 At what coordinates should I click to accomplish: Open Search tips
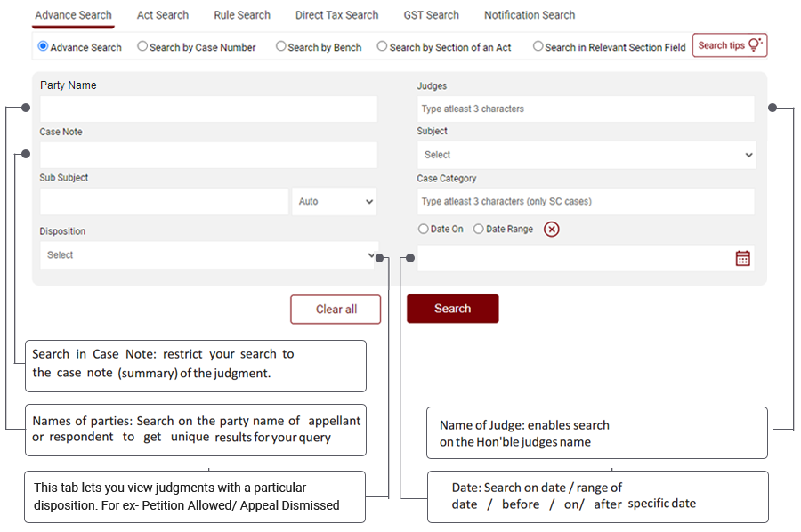(730, 45)
